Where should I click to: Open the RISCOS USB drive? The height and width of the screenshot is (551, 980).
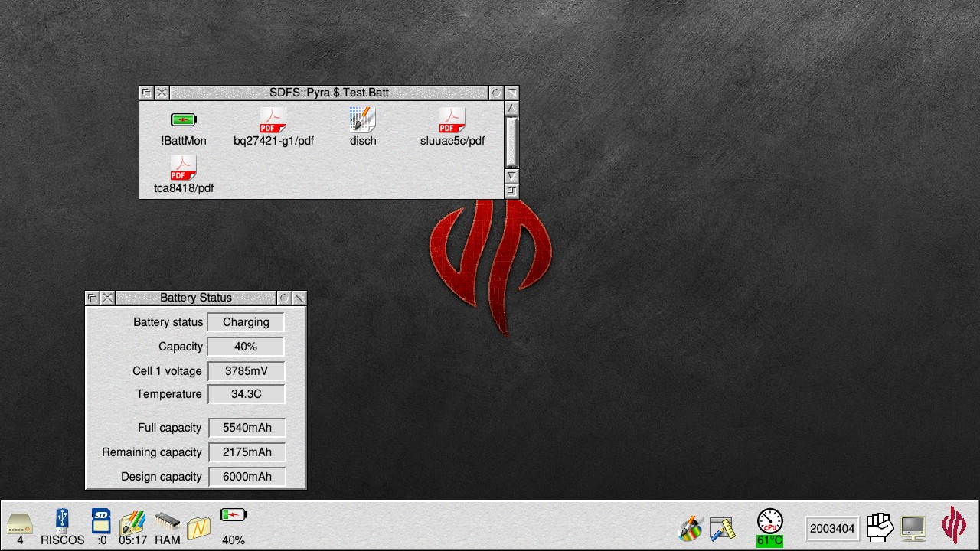tap(62, 522)
